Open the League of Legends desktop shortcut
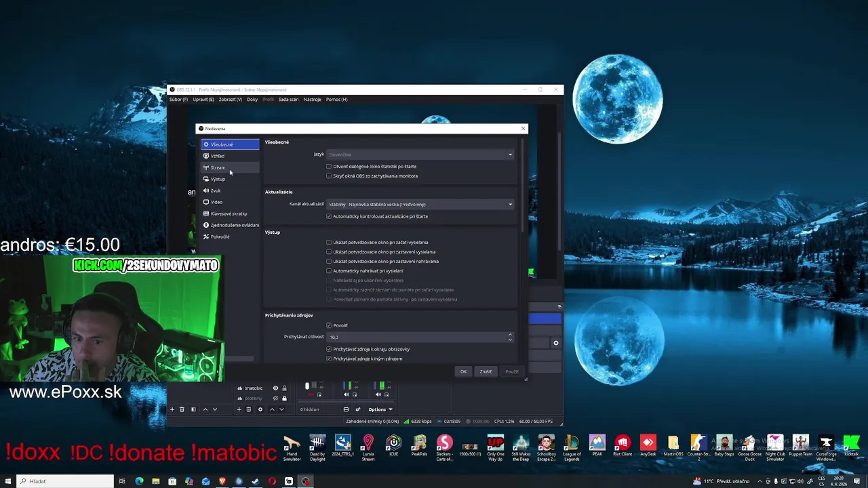 [572, 448]
